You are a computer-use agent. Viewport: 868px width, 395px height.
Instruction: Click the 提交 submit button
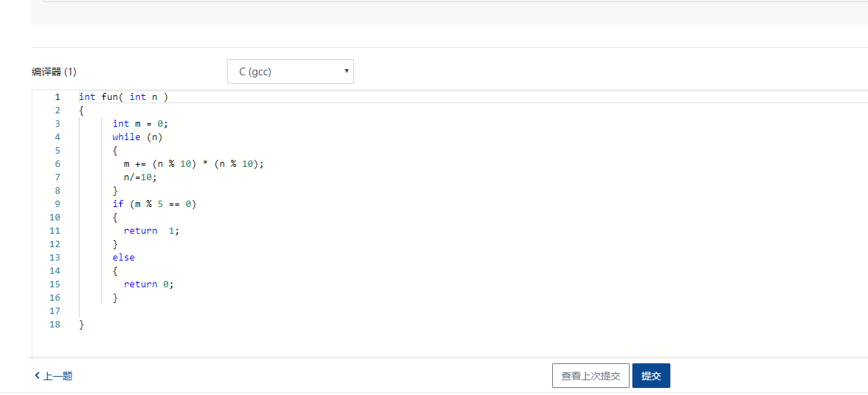click(x=651, y=376)
